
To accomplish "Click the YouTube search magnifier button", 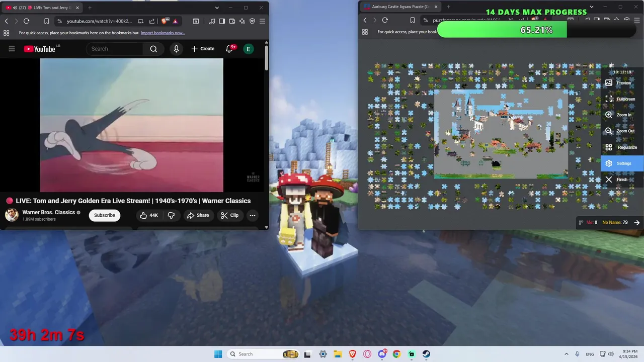I will [153, 49].
